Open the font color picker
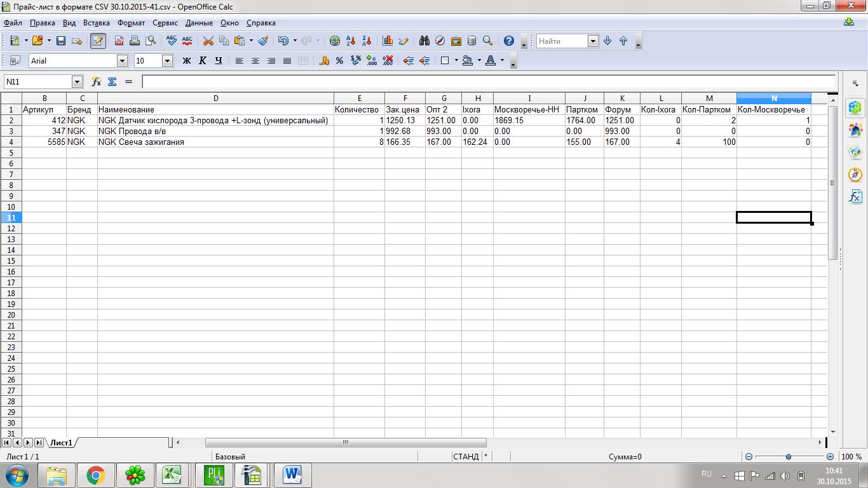 (491, 60)
